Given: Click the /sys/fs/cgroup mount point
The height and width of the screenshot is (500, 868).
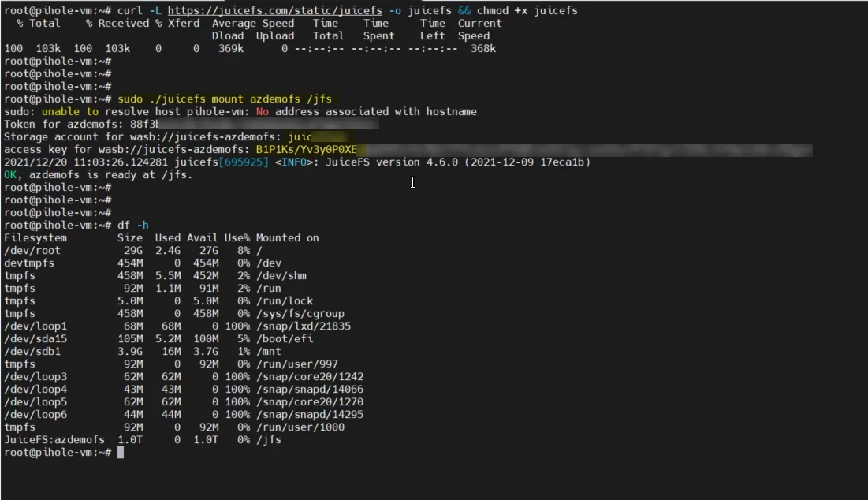Looking at the screenshot, I should pos(300,314).
